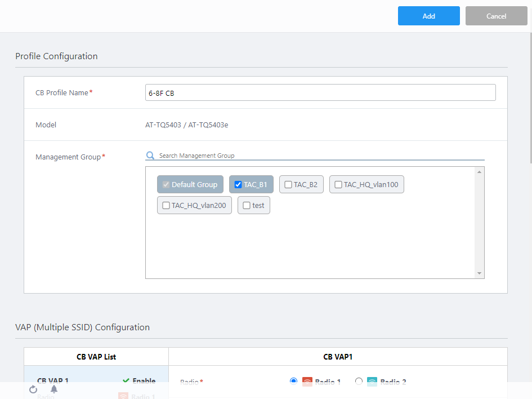532x399 pixels.
Task: Focus the CB Profile Name field
Action: click(320, 93)
